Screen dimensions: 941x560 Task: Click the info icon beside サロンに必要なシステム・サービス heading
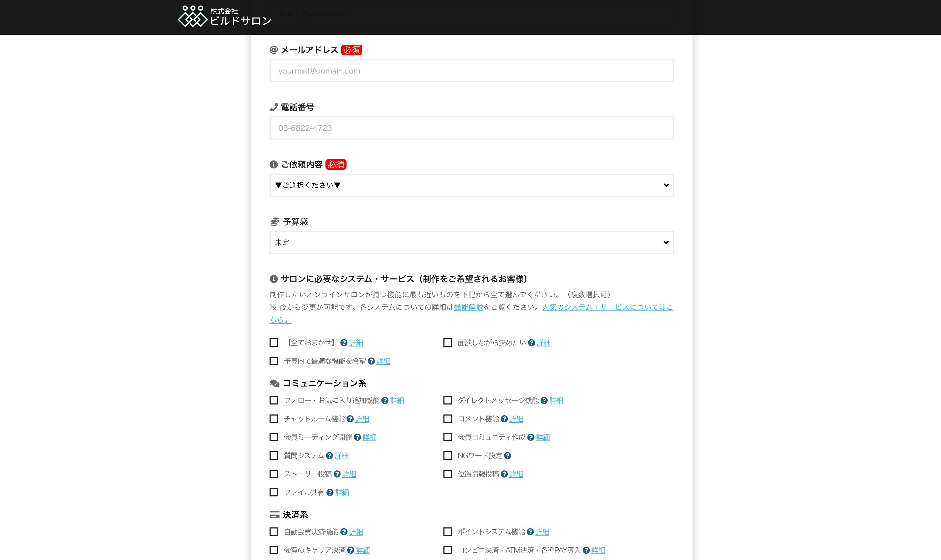pyautogui.click(x=273, y=279)
